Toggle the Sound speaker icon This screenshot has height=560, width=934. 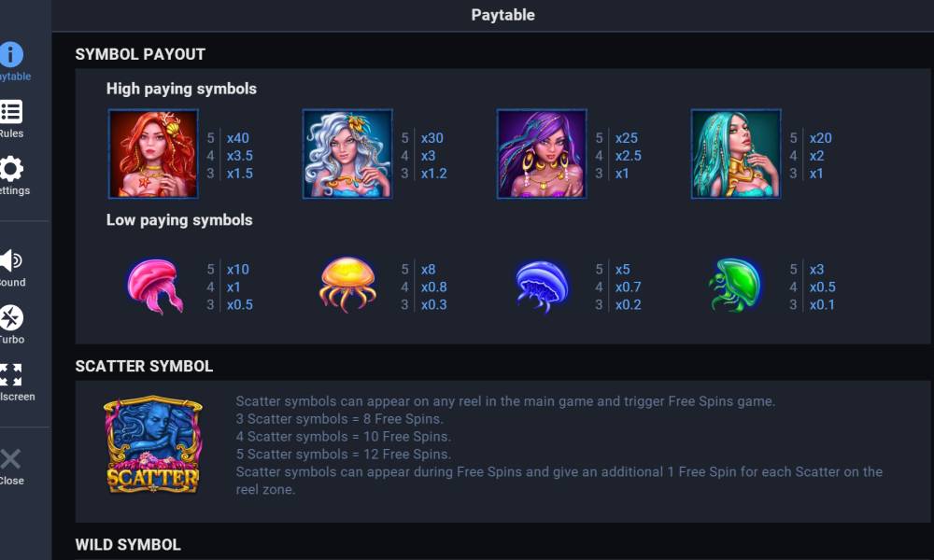click(11, 260)
